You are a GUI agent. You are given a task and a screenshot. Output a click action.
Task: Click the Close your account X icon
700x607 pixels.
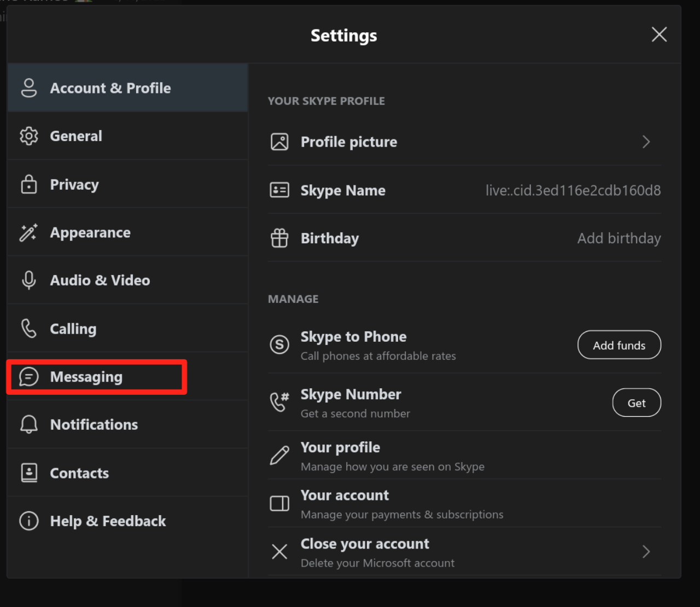(x=279, y=551)
